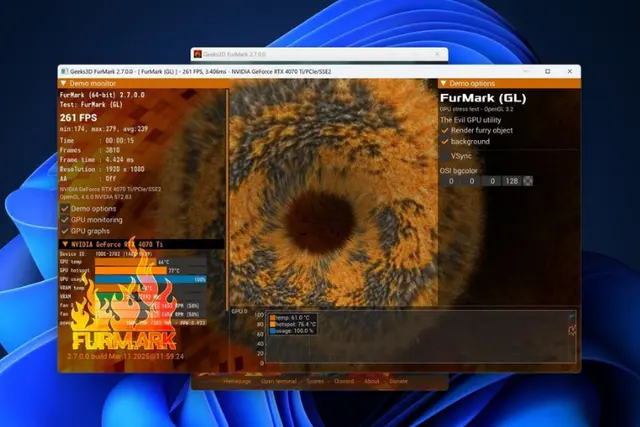Click GPU stress test - OpenGL 3.2 subtitle
The width and height of the screenshot is (640, 427).
(x=476, y=109)
